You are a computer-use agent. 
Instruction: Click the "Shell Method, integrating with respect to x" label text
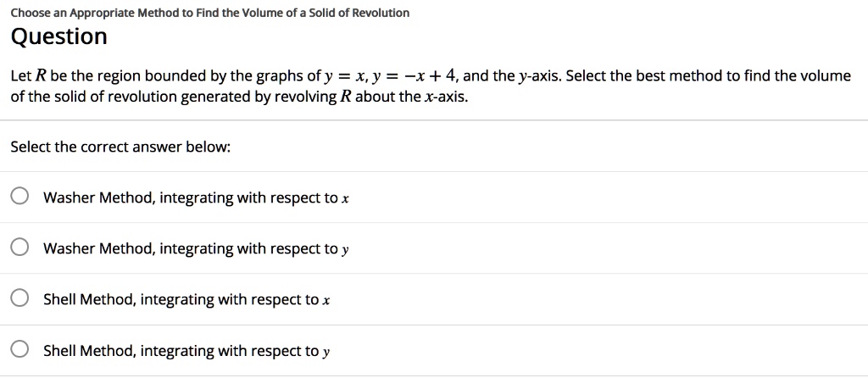(186, 300)
